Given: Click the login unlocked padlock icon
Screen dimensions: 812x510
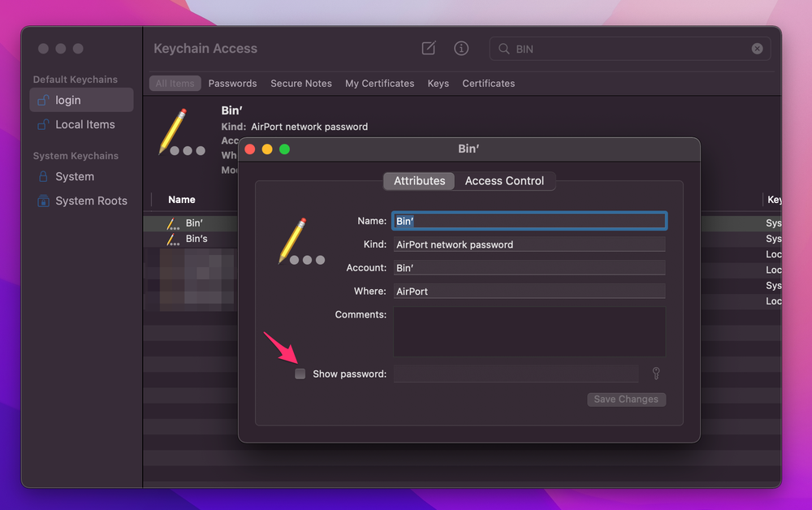Looking at the screenshot, I should 44,100.
